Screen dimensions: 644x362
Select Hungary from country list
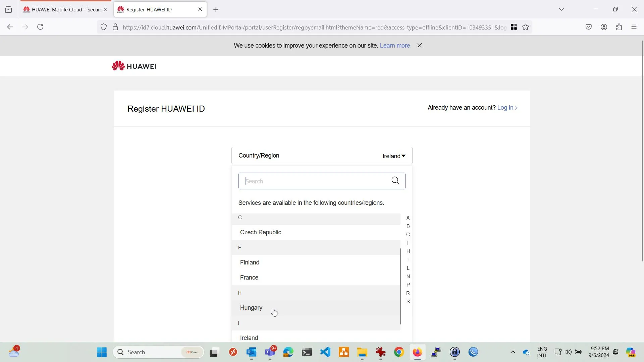(316, 308)
